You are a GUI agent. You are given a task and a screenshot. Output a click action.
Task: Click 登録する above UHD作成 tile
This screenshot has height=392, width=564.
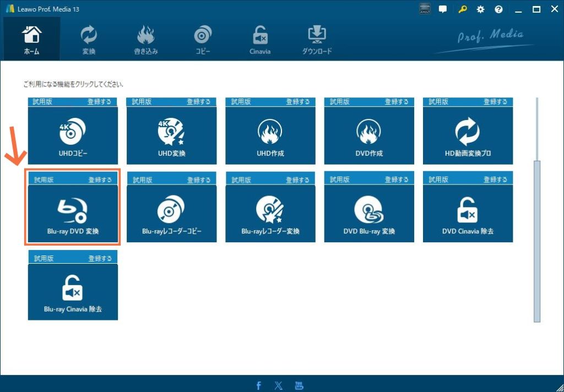tap(298, 102)
